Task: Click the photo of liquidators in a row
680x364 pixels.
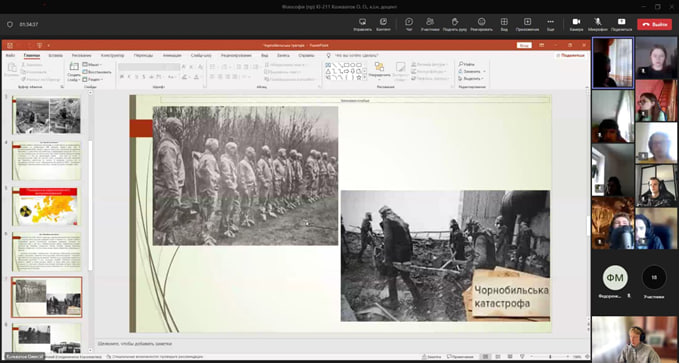Action: tap(245, 176)
